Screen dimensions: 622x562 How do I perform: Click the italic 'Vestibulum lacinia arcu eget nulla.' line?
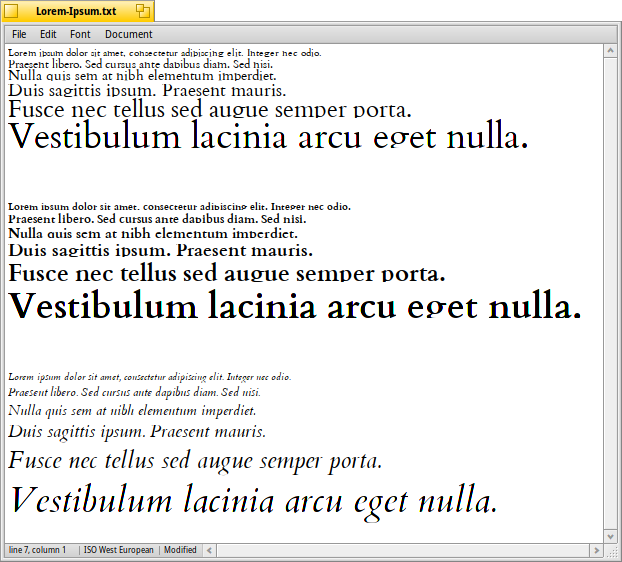point(253,503)
